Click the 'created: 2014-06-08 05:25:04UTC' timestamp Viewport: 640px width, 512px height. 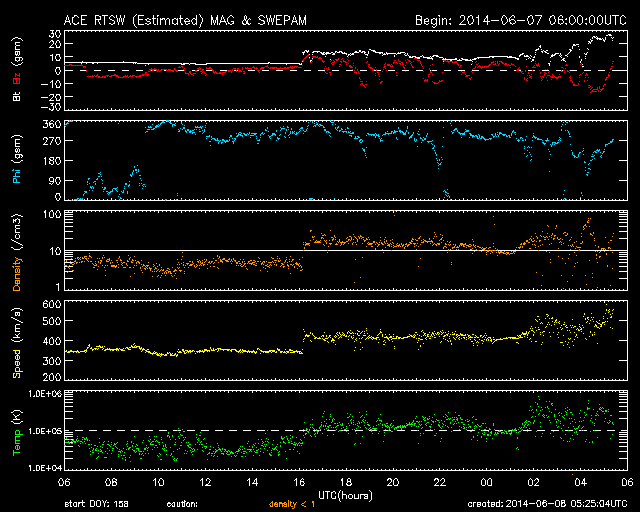tap(547, 504)
